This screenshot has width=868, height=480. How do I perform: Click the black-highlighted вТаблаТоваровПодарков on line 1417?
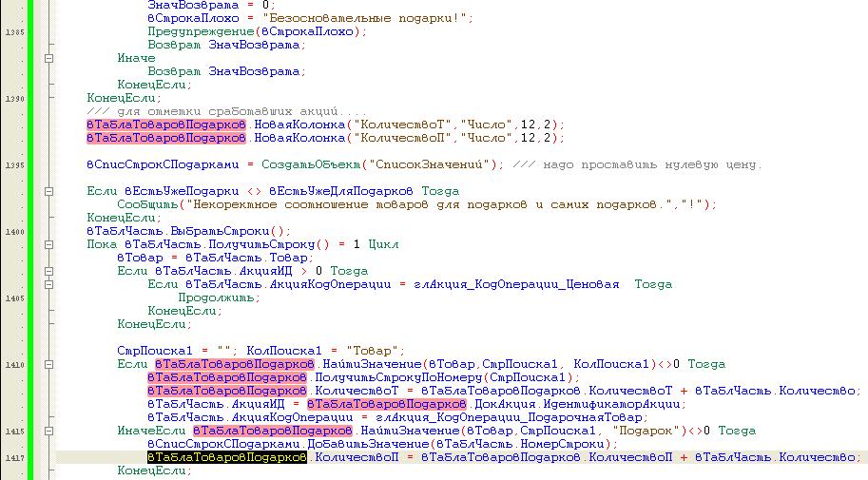tap(226, 457)
